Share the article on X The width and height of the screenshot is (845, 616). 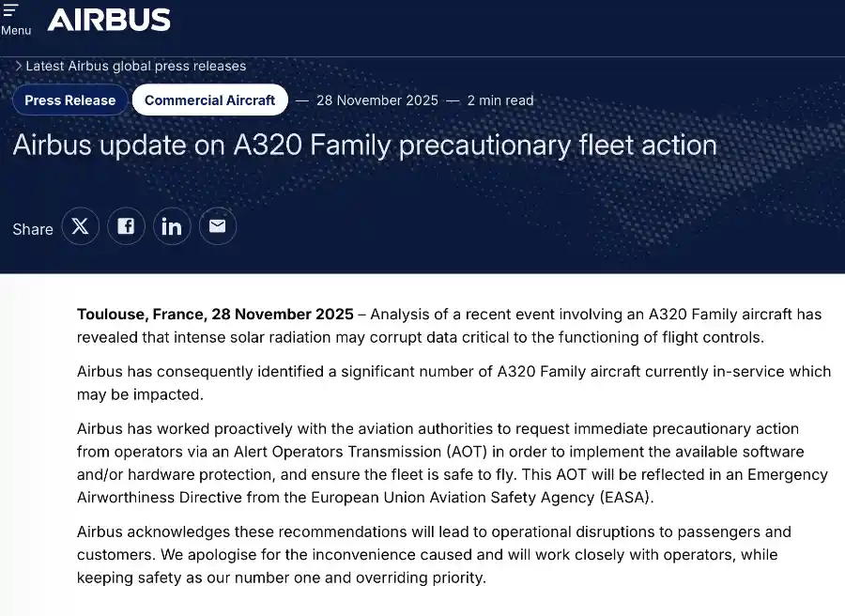point(80,225)
